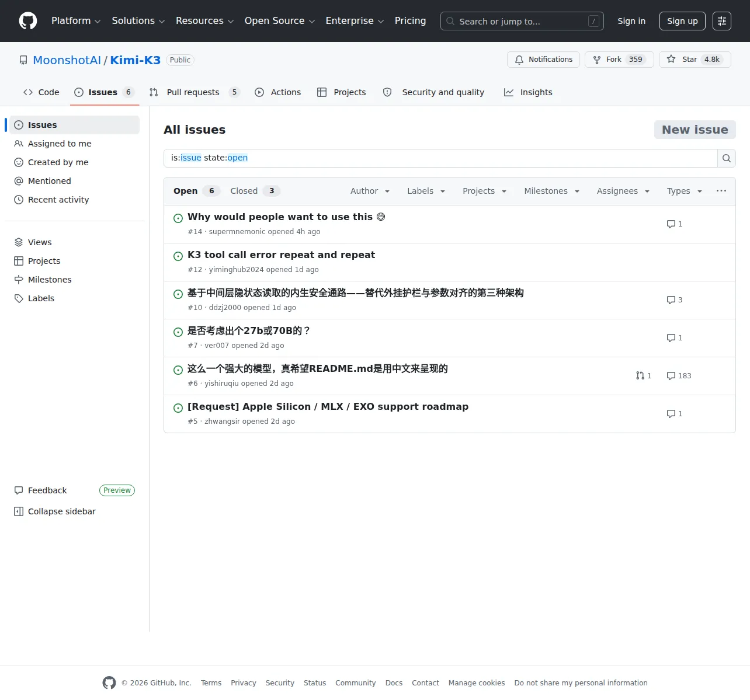Viewport: 750px width, 700px height.
Task: Click the comment icon with 3 on issue #10
Action: [671, 300]
